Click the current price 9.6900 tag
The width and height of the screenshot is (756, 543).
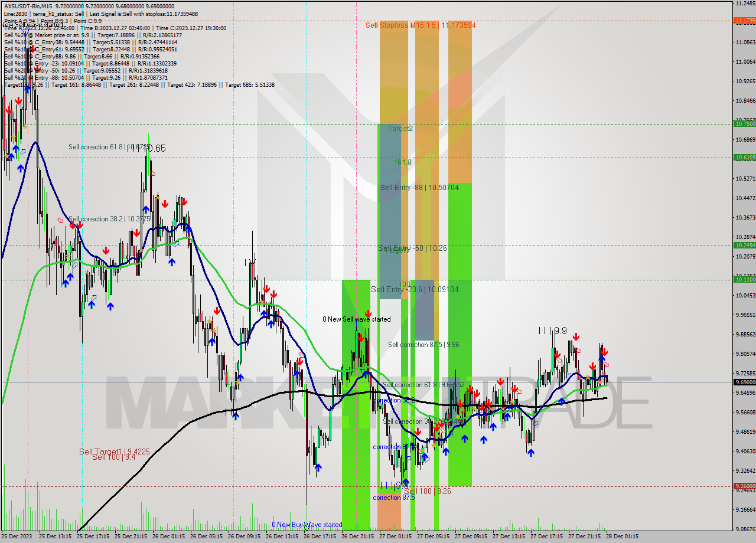744,382
